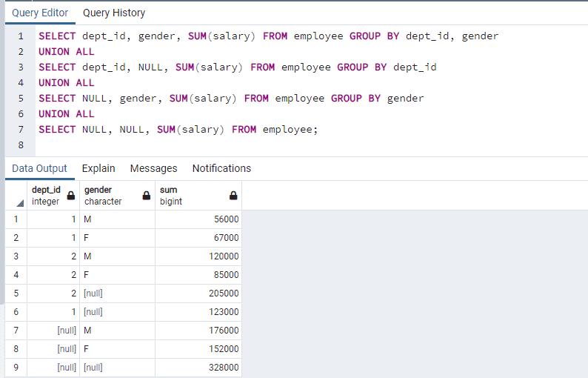Select row number 5 in results

coord(16,294)
